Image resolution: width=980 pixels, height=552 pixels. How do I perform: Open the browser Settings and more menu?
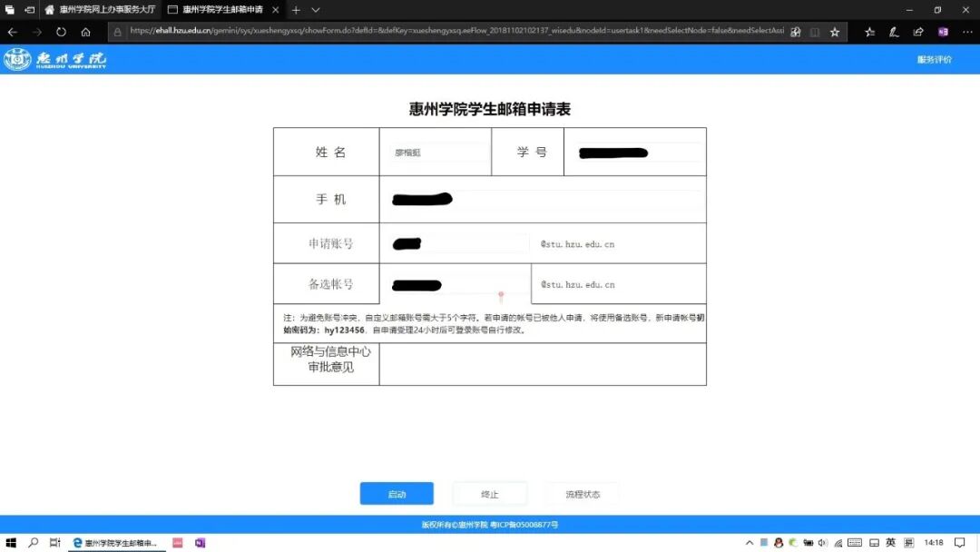click(967, 32)
